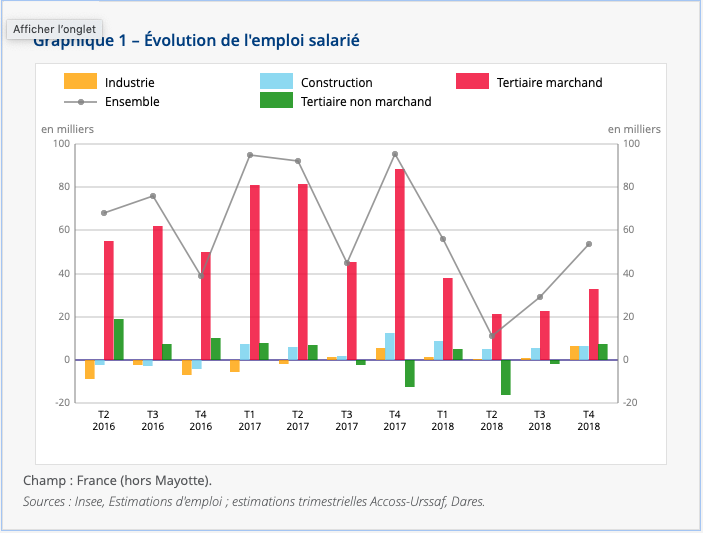The height and width of the screenshot is (533, 703).
Task: Click the orange Industrie bar for T4 2016
Action: click(187, 367)
